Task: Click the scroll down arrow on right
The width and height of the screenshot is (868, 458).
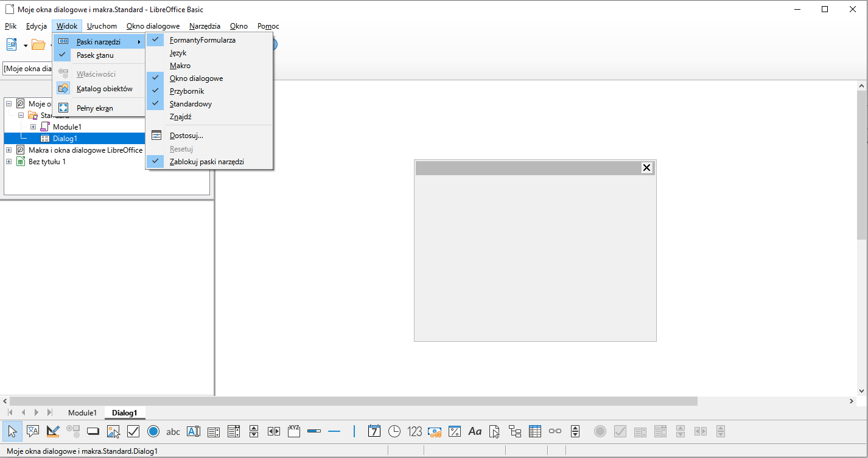Action: pos(862,391)
